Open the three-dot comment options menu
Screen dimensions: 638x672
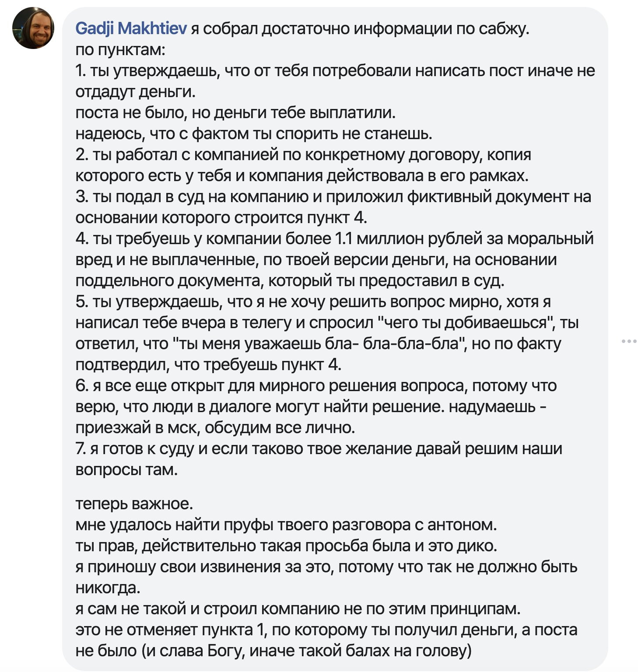point(629,341)
